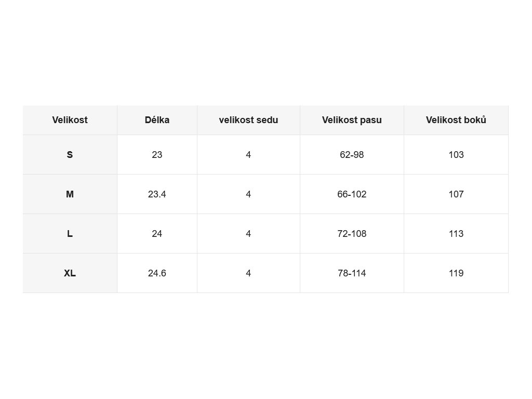This screenshot has height=399, width=532.
Task: Select the 107 hip size cell
Action: (456, 194)
